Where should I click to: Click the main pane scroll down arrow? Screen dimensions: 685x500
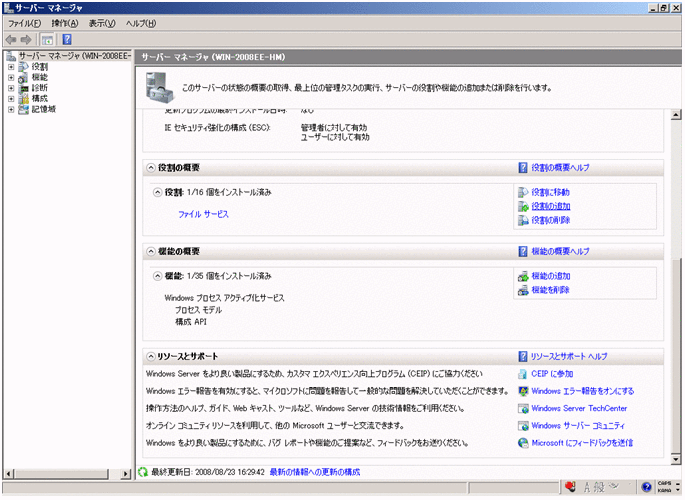coord(676,459)
